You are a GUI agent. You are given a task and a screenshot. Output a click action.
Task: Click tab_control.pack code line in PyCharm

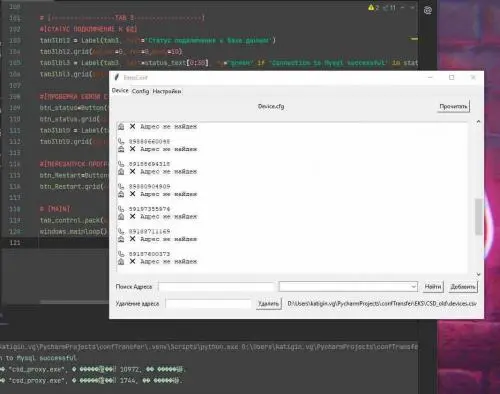[73, 220]
